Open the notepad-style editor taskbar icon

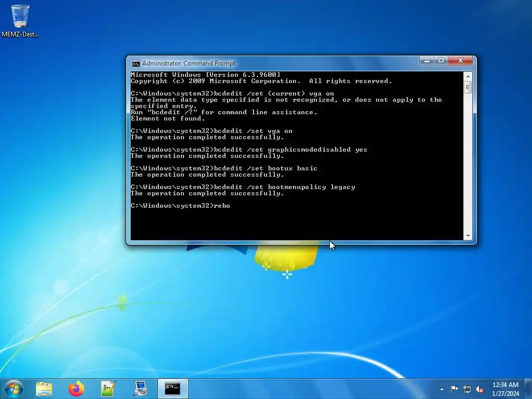point(108,389)
